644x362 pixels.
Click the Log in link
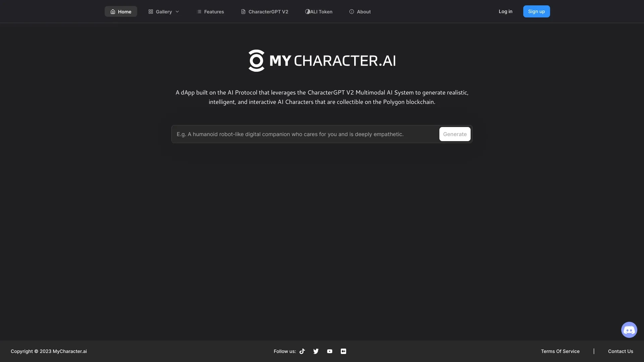[x=505, y=11]
